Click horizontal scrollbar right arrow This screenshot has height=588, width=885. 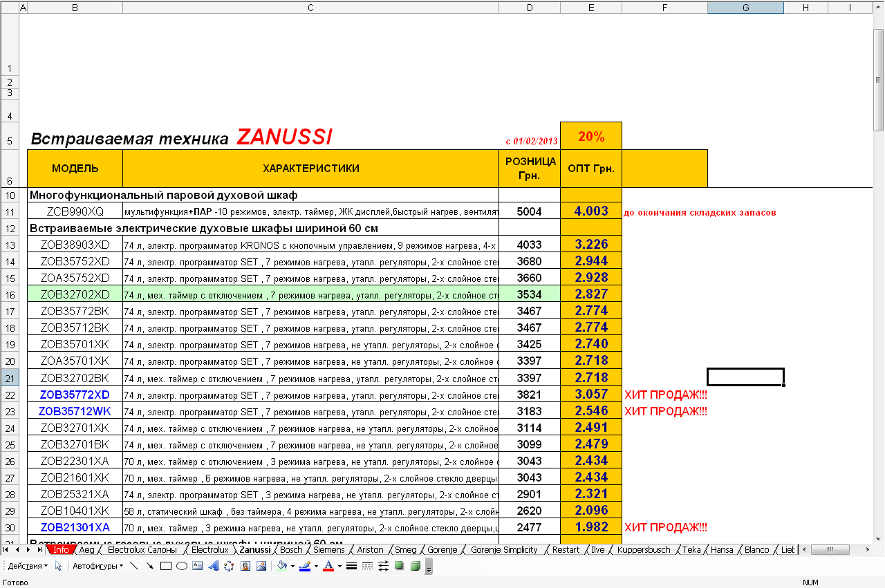(x=867, y=550)
